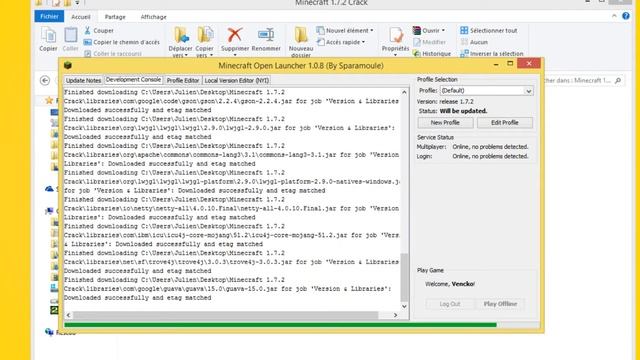Viewport: 640px width, 360px height.
Task: Open Local Version Editor (NYI) tab
Action: pyautogui.click(x=237, y=80)
